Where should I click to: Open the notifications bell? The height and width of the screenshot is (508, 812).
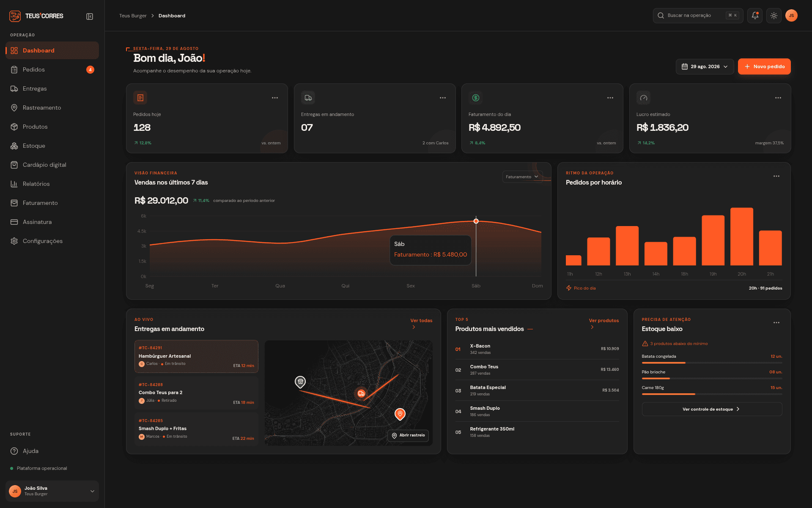755,16
